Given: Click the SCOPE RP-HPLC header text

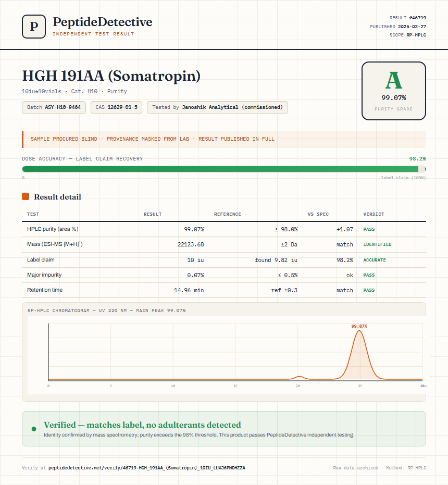Looking at the screenshot, I should coord(408,35).
